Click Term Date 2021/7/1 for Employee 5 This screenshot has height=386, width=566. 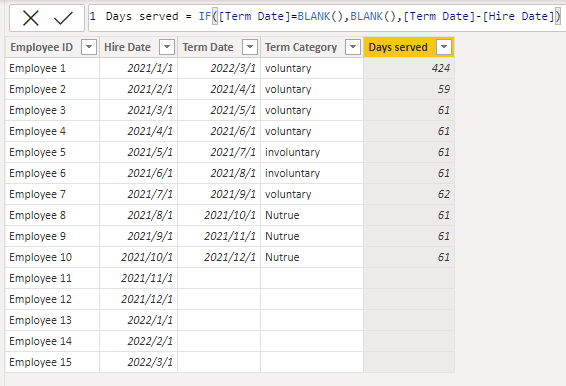219,152
